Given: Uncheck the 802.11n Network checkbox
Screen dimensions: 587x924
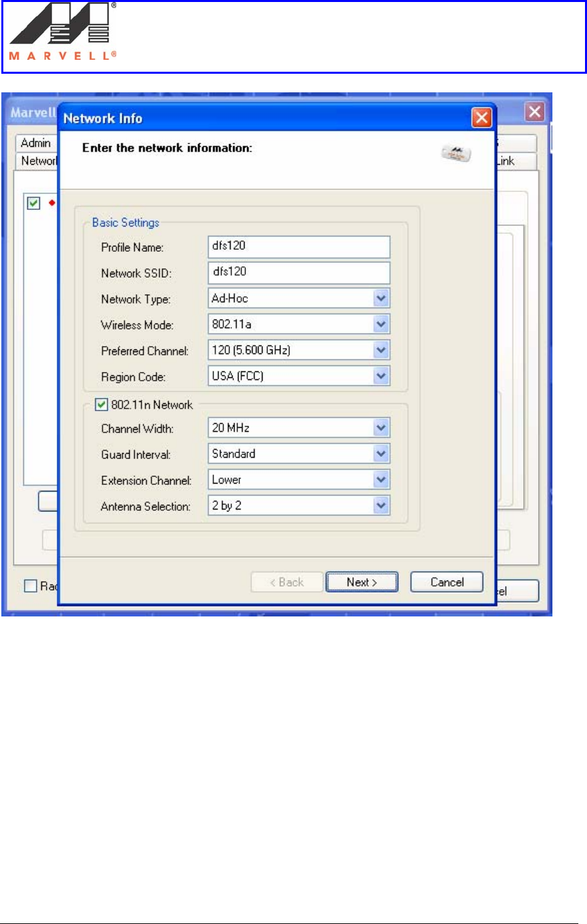Looking at the screenshot, I should pyautogui.click(x=102, y=405).
